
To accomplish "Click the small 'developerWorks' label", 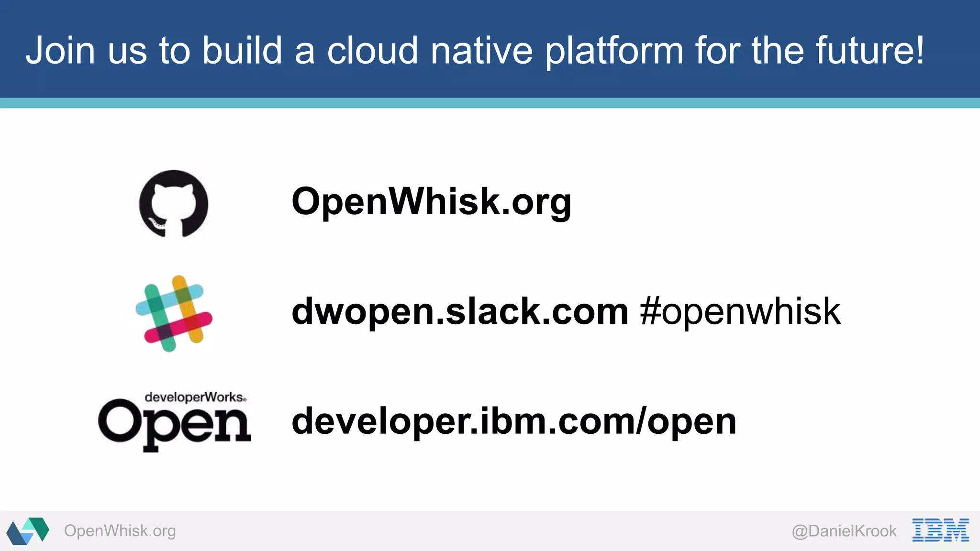I will (195, 397).
